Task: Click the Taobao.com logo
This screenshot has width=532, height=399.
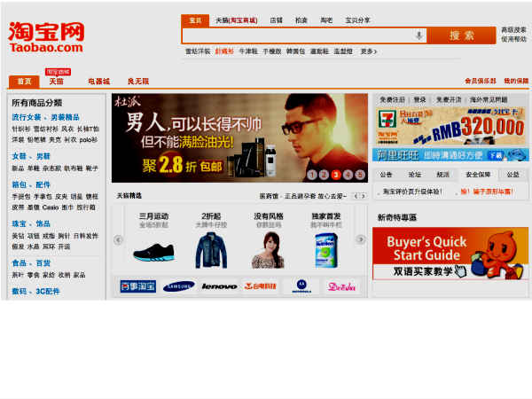Action: point(46,37)
